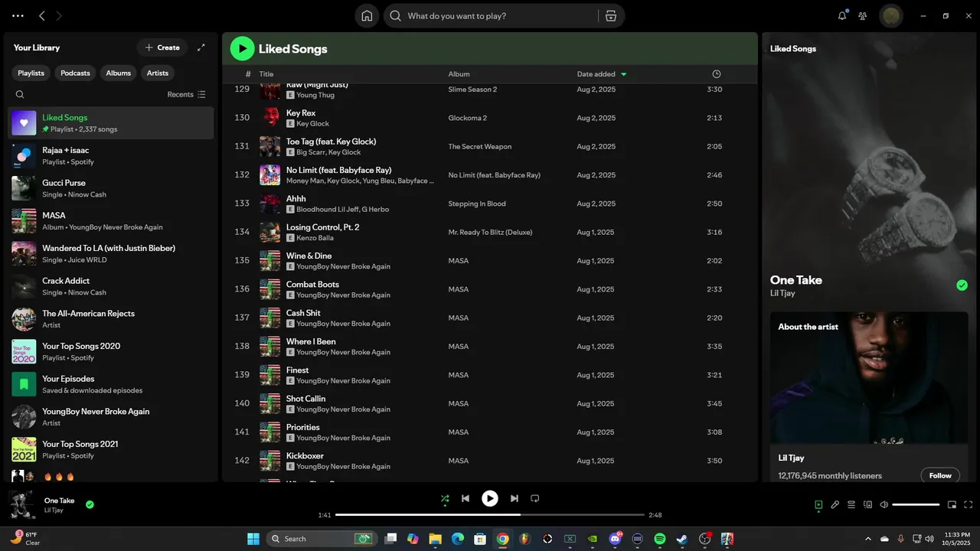Open Your Top Songs 2020 playlist
The width and height of the screenshot is (980, 551).
pos(111,351)
